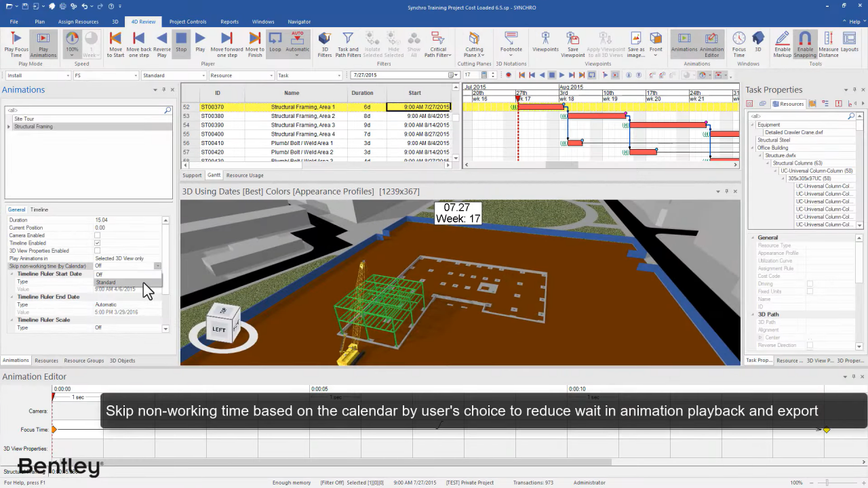Viewport: 868px width, 488px height.
Task: Click the Duration column header
Action: [x=362, y=93]
